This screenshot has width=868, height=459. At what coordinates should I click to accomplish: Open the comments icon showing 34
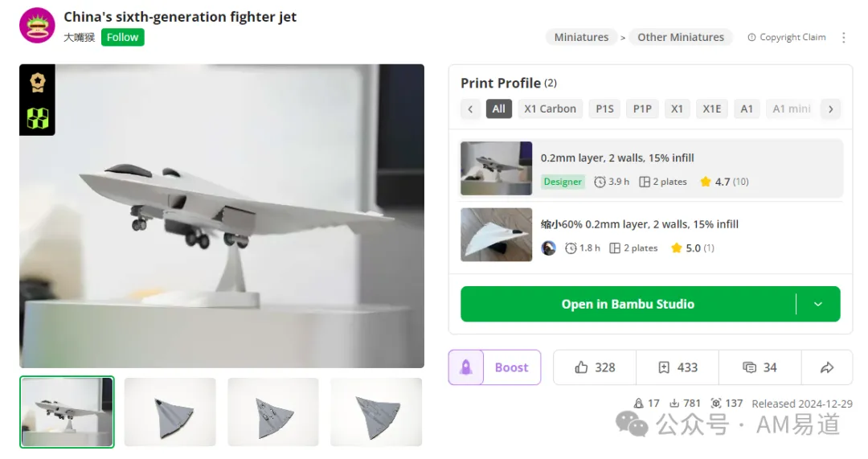pyautogui.click(x=749, y=367)
